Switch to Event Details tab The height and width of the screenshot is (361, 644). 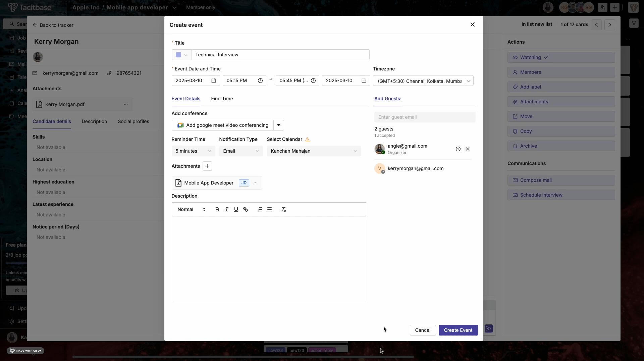[x=186, y=99]
